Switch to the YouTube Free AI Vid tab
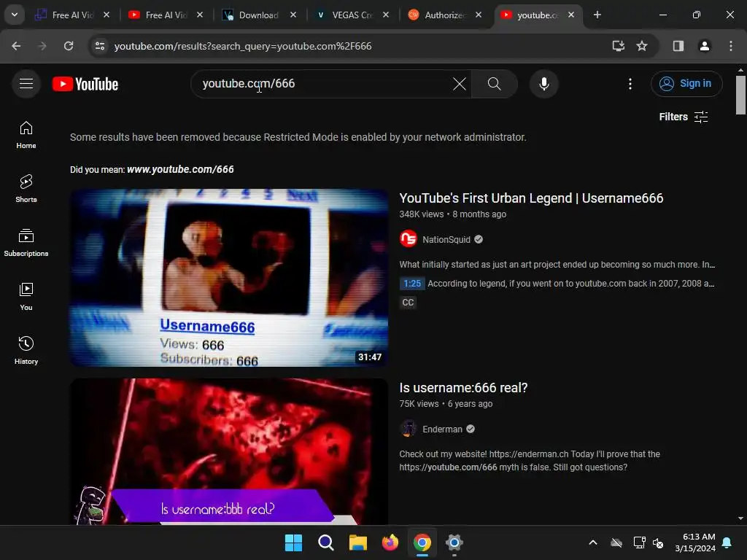This screenshot has width=747, height=560. click(165, 15)
